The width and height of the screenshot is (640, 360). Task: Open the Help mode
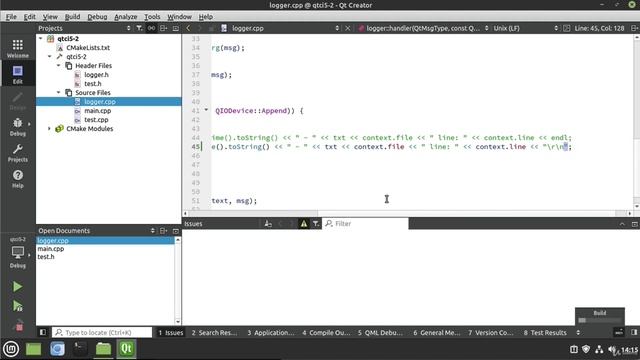coord(18,178)
